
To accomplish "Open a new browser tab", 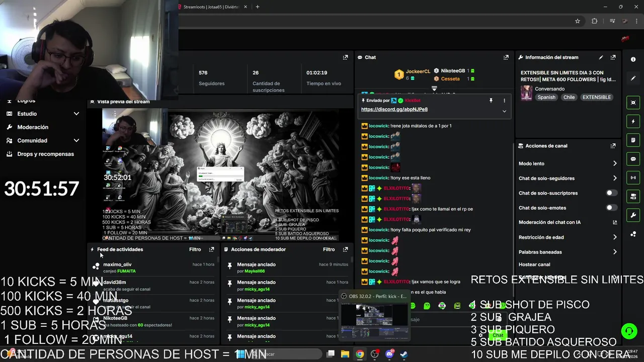I will point(258,7).
